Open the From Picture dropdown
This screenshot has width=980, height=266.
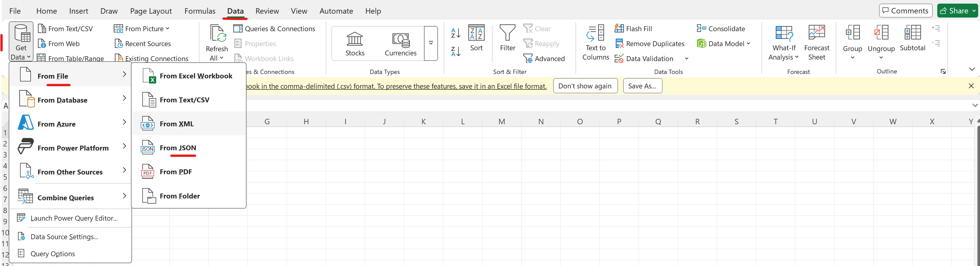click(142, 29)
